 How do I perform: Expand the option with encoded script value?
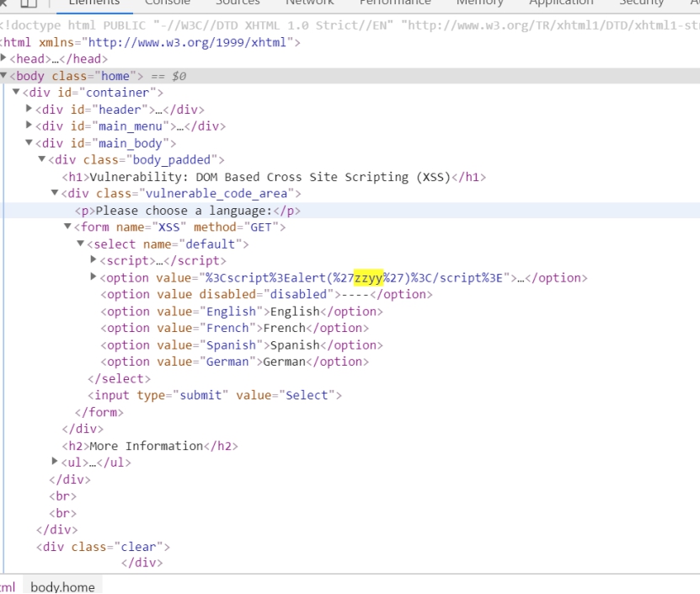pyautogui.click(x=94, y=276)
